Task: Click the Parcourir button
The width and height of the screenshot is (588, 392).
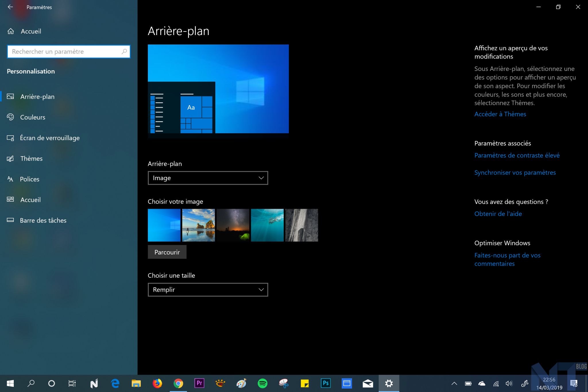Action: click(167, 252)
